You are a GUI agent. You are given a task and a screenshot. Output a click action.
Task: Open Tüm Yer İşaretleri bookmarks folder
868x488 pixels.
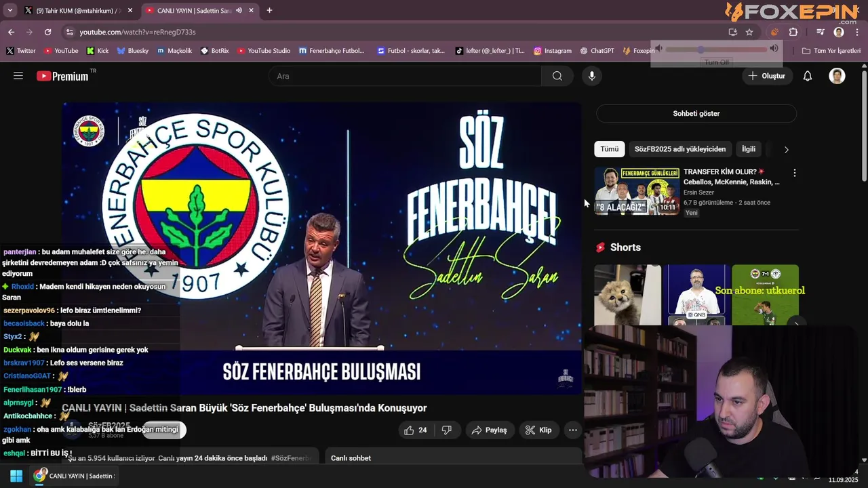tap(831, 51)
